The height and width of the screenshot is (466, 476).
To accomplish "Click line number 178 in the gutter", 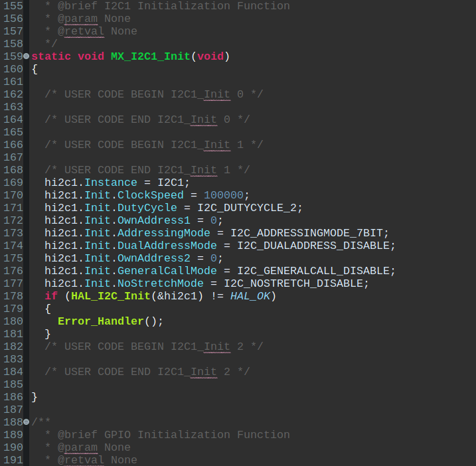I will [12, 296].
